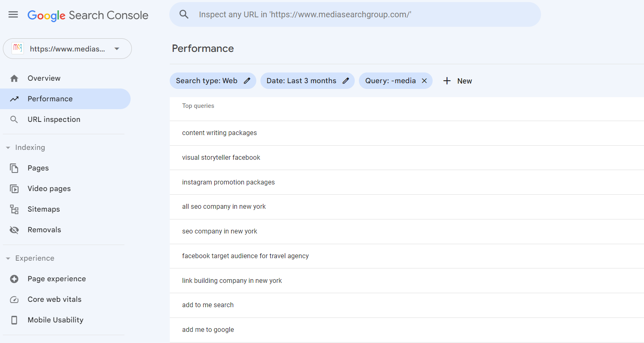Click the magnifier icon in URL search bar
This screenshot has height=343, width=644.
[184, 14]
